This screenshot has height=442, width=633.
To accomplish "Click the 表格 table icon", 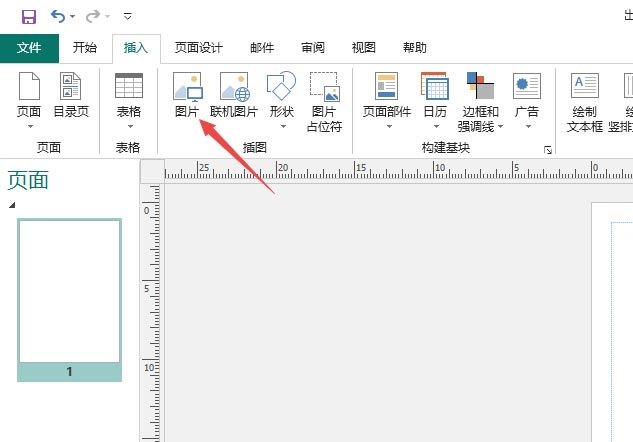I will [129, 86].
